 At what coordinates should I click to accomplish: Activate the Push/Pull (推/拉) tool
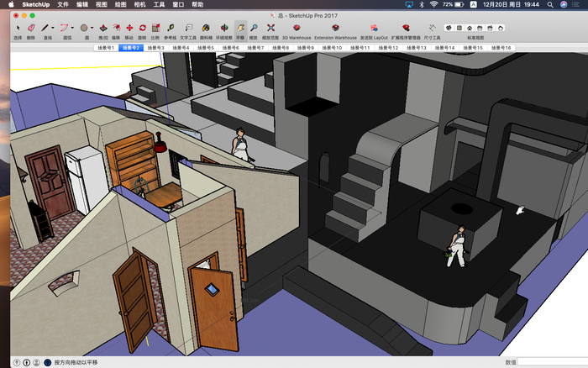click(102, 28)
